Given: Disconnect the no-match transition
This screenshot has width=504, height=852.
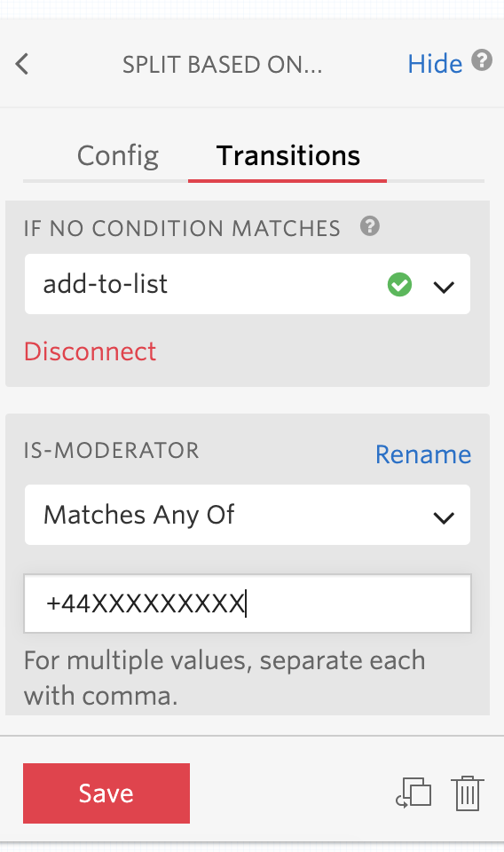Looking at the screenshot, I should tap(91, 351).
